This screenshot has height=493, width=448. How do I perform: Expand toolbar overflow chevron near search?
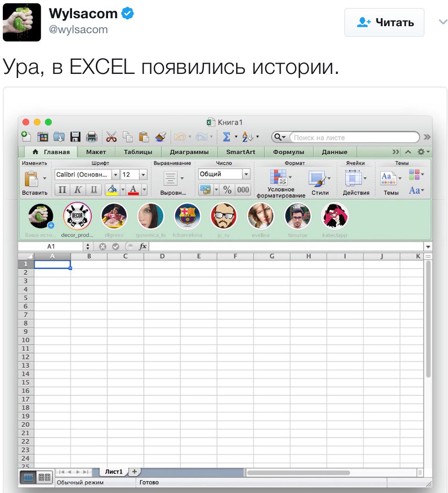(x=427, y=137)
